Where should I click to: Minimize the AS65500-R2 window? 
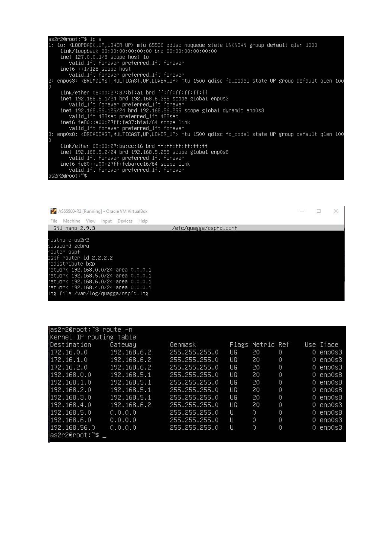click(x=302, y=211)
